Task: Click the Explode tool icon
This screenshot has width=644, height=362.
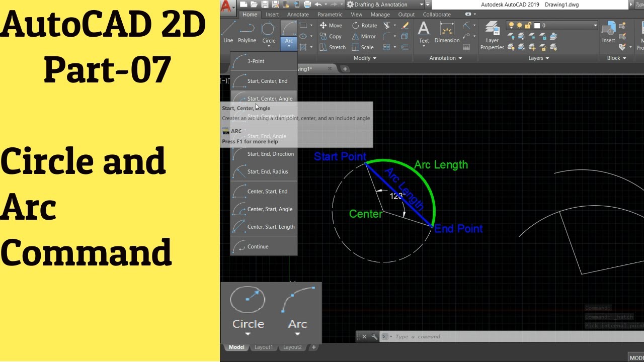Action: pos(405,36)
